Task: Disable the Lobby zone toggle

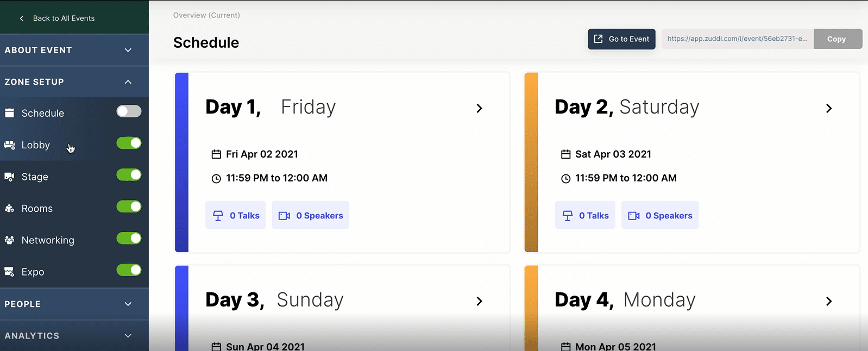Action: pos(129,143)
